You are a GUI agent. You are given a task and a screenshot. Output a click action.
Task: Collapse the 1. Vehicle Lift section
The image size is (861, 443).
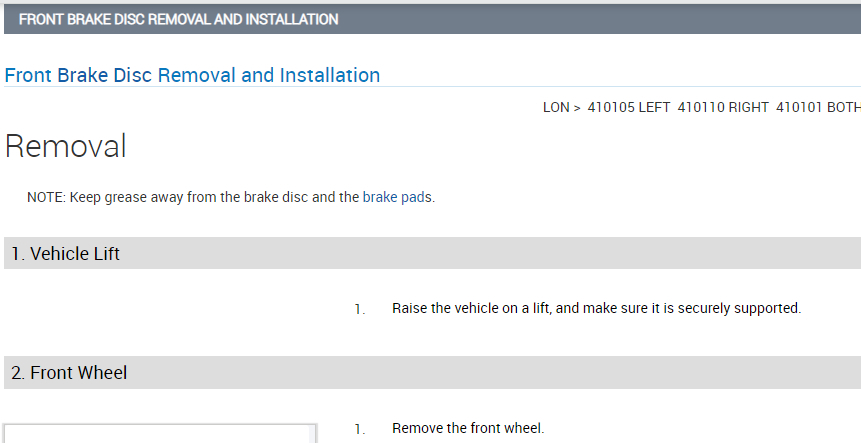(x=65, y=254)
